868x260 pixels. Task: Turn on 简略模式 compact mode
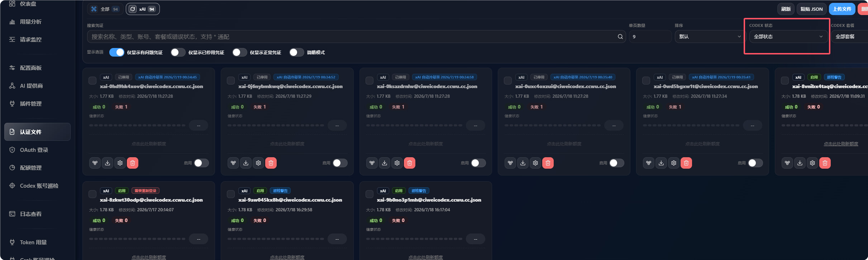[297, 52]
